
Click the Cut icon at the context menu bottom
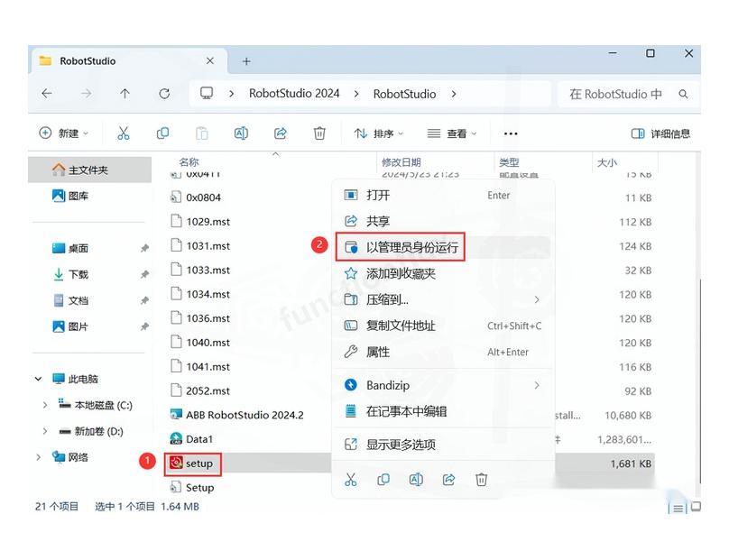coord(351,479)
